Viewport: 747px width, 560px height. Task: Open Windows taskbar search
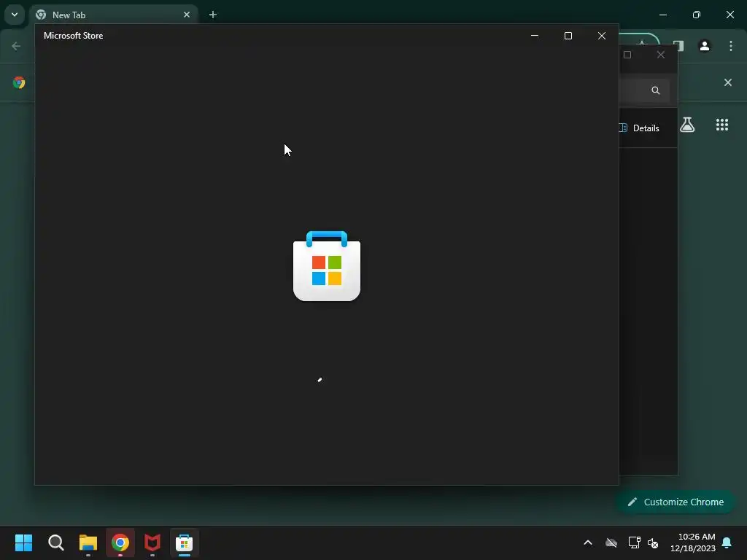[x=55, y=542]
